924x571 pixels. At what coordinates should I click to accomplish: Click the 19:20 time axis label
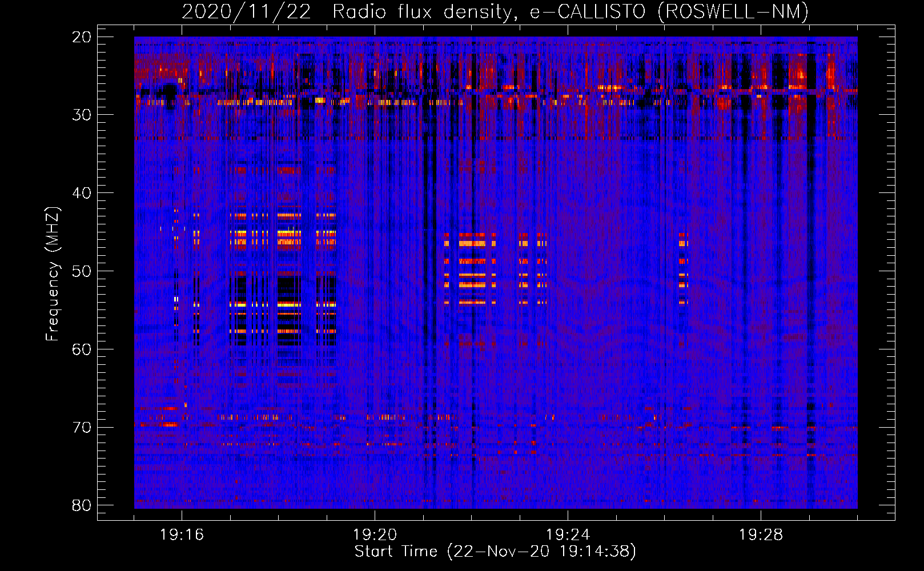[x=375, y=535]
